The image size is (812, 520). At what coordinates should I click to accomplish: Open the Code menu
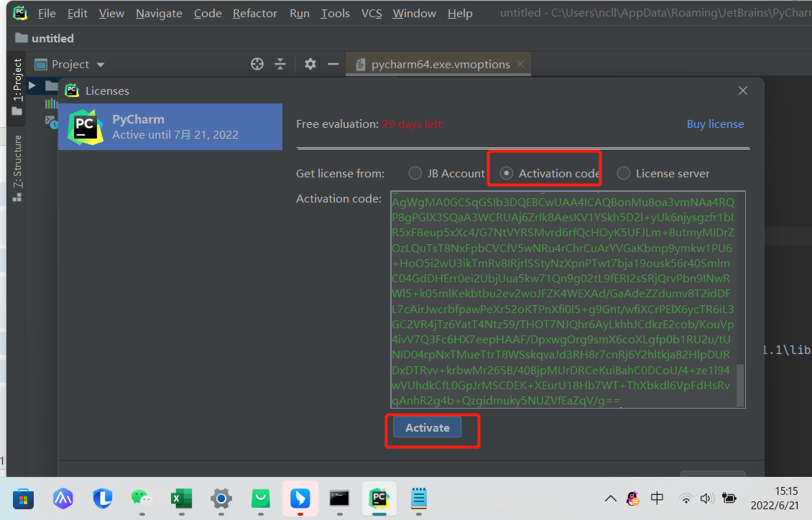(x=208, y=14)
